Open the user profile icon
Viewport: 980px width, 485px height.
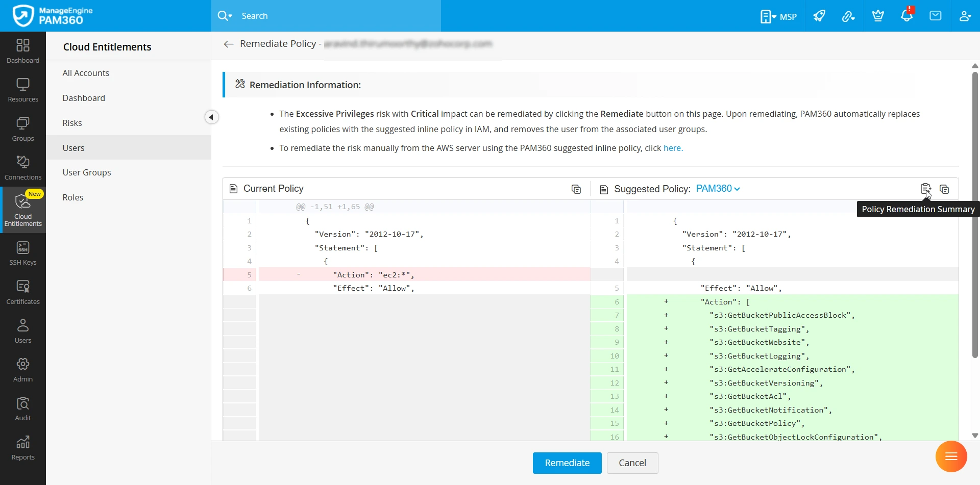[965, 16]
